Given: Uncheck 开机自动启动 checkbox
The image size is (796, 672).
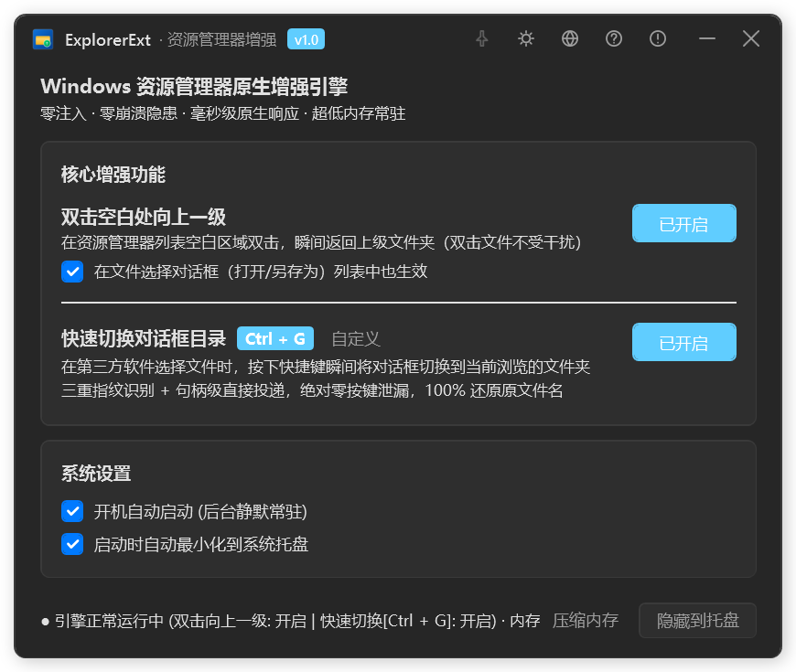Looking at the screenshot, I should (x=72, y=511).
